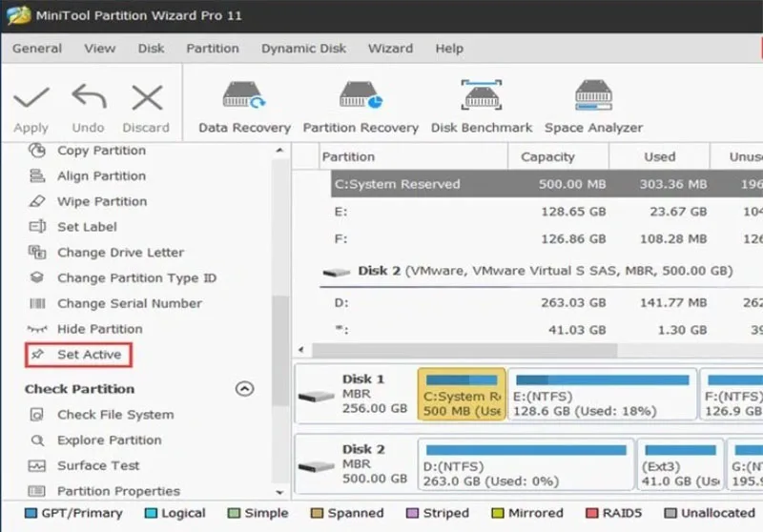Screen dimensions: 763x532
Task: Click the Partition Properties icon
Action: click(x=37, y=491)
